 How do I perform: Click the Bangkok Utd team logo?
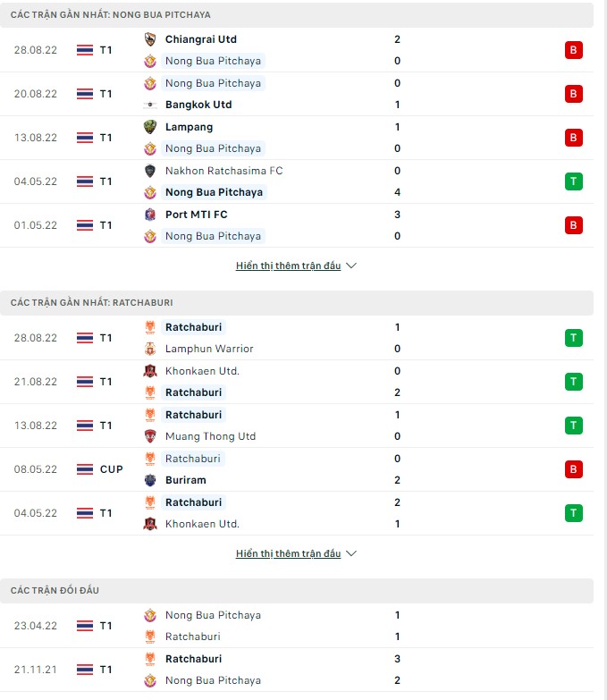(150, 105)
